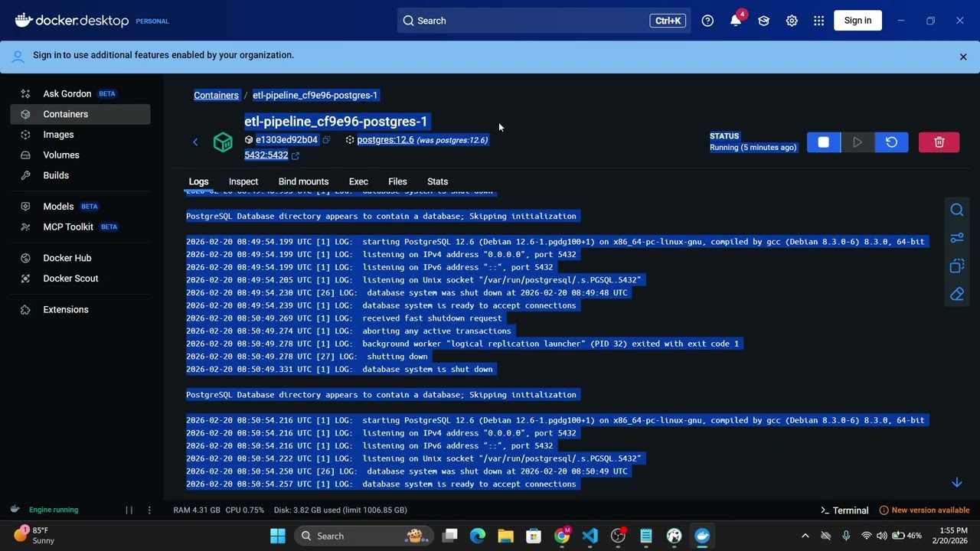Switch to the Files tab
This screenshot has height=551, width=980.
397,181
